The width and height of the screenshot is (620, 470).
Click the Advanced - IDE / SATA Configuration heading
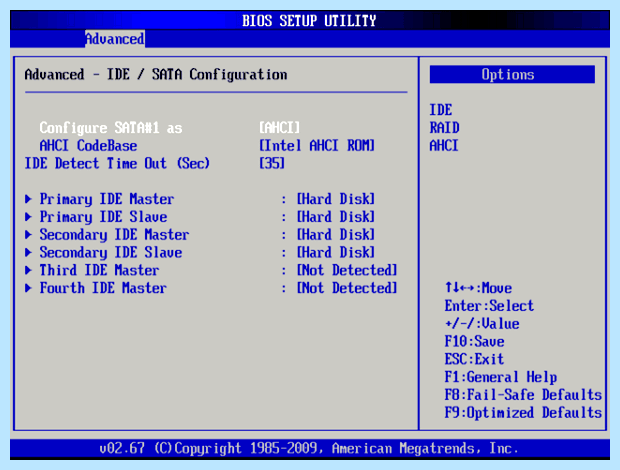tap(156, 74)
